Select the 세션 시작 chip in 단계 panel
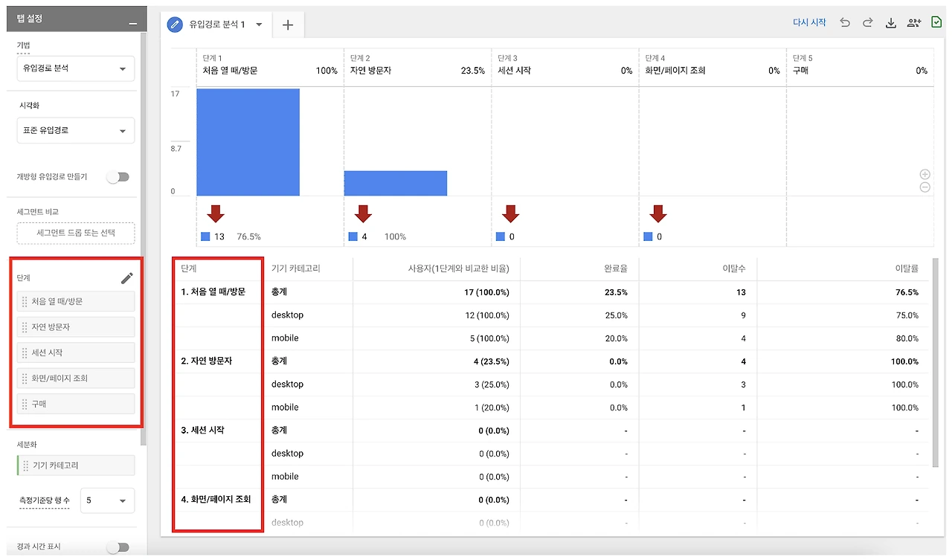The height and width of the screenshot is (560, 952). pyautogui.click(x=76, y=353)
